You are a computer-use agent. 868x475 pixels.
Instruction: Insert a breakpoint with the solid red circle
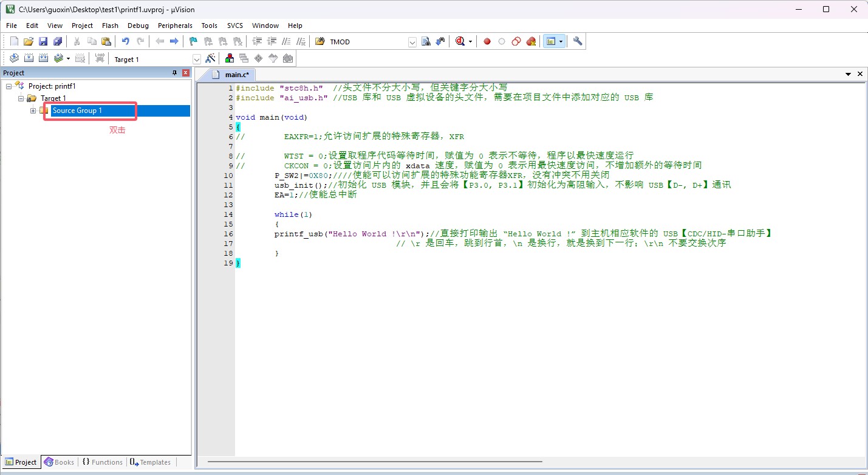pyautogui.click(x=487, y=41)
